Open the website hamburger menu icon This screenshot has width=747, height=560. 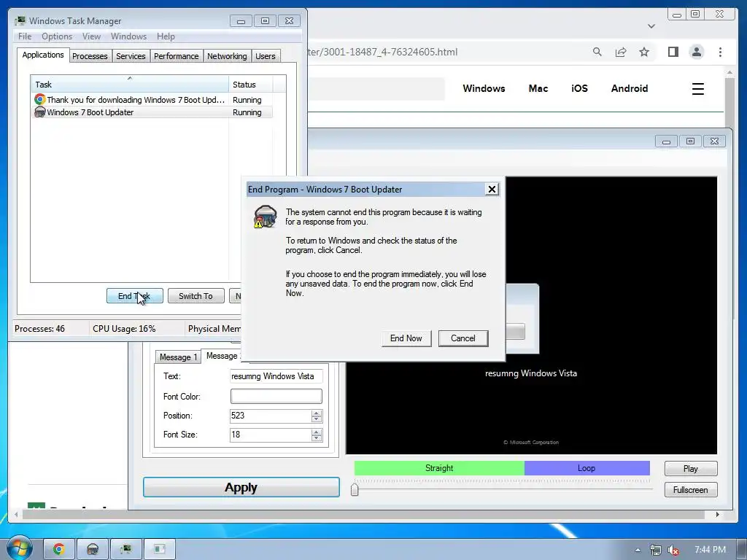click(698, 88)
